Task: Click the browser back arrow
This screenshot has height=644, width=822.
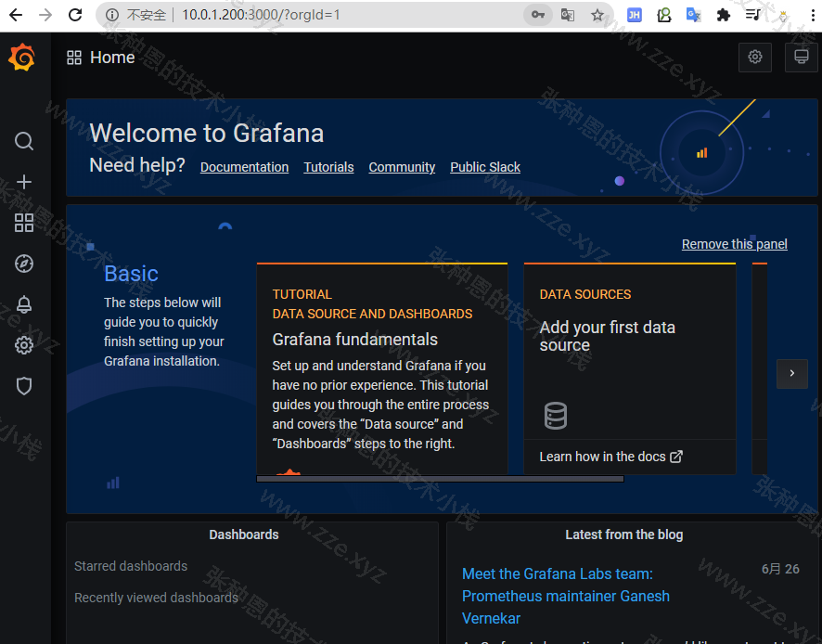Action: coord(16,15)
